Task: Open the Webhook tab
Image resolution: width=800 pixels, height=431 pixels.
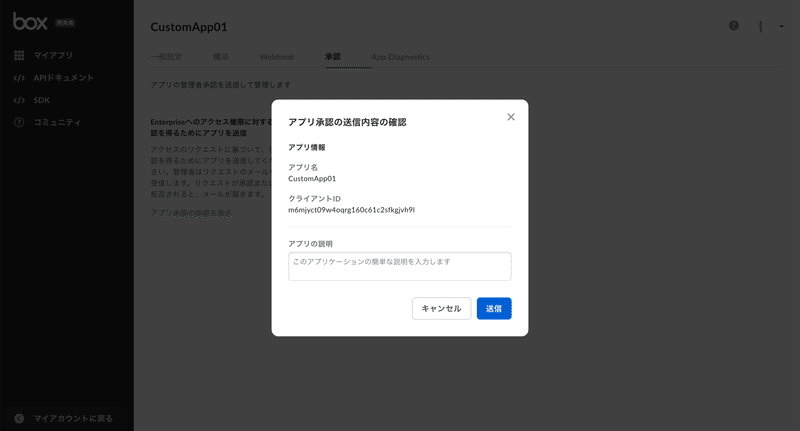Action: [x=277, y=57]
